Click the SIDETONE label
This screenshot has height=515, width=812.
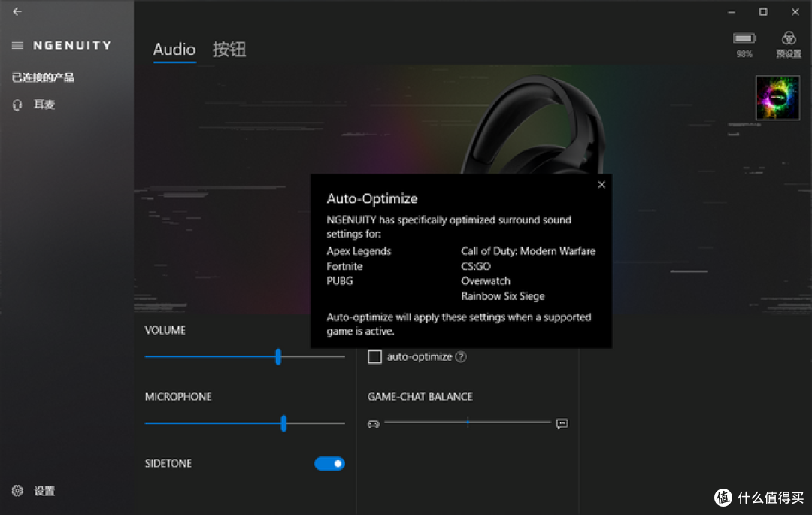coord(168,463)
